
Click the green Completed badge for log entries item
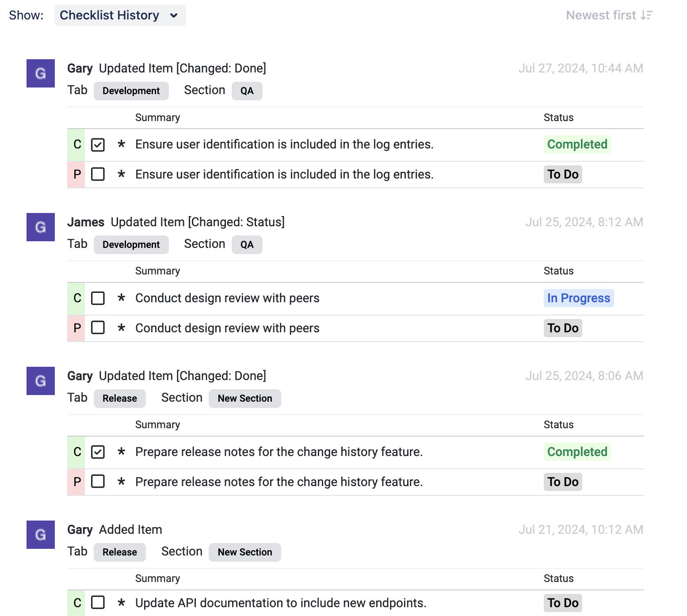click(x=577, y=144)
